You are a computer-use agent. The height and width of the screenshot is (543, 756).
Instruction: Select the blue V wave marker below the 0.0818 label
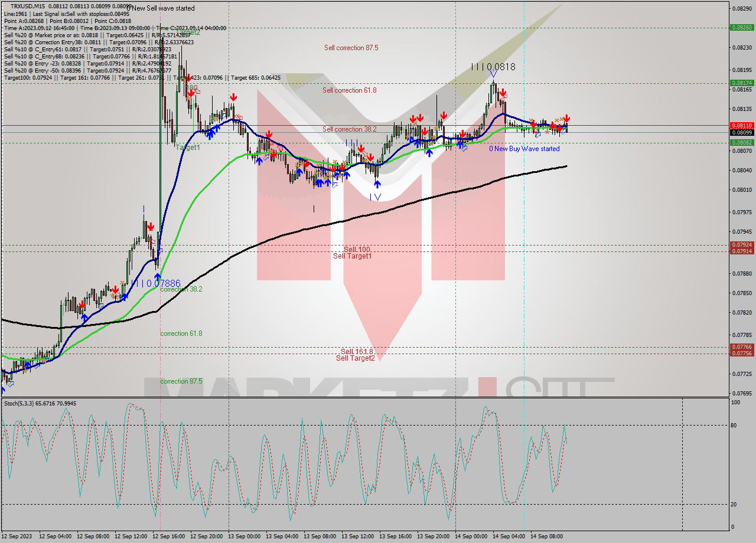[493, 74]
